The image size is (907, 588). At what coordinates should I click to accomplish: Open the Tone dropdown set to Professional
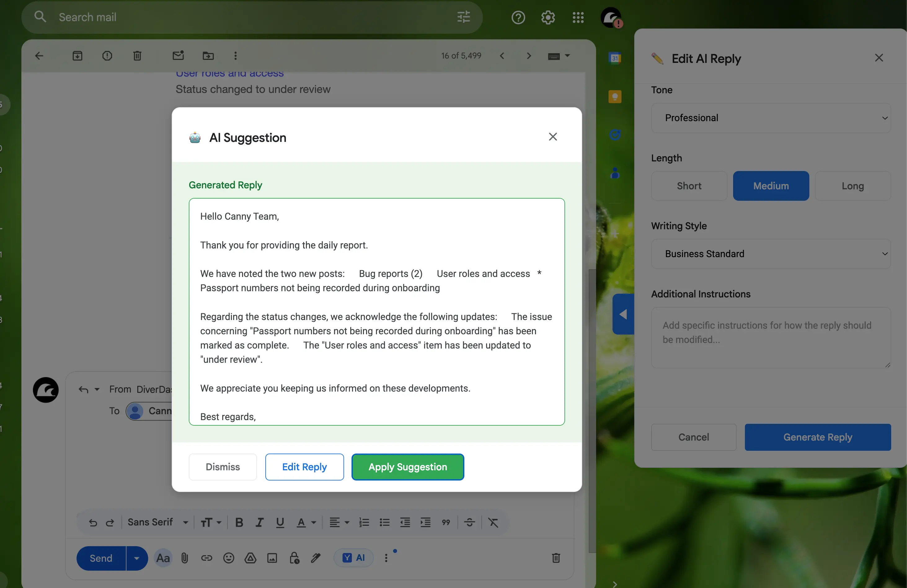pyautogui.click(x=771, y=118)
